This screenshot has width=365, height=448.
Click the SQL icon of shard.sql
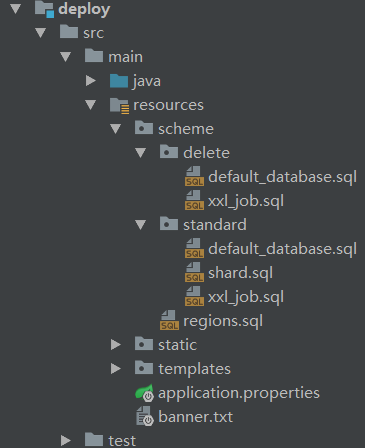coord(194,273)
